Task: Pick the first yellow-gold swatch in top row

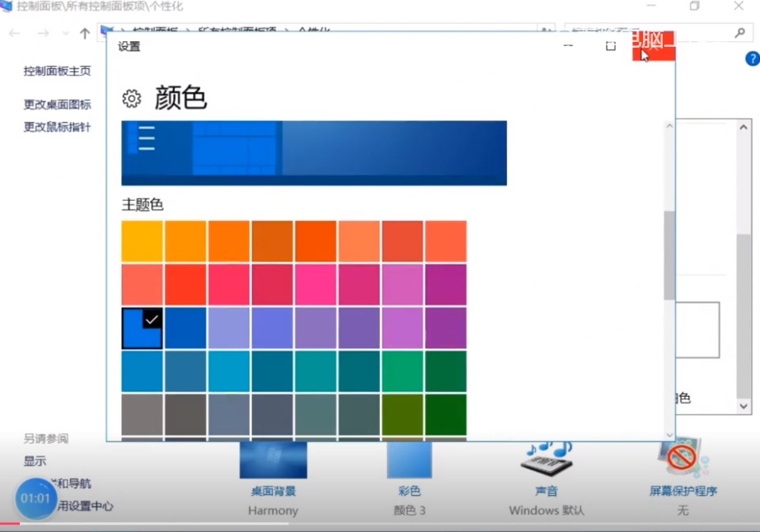Action: (142, 241)
